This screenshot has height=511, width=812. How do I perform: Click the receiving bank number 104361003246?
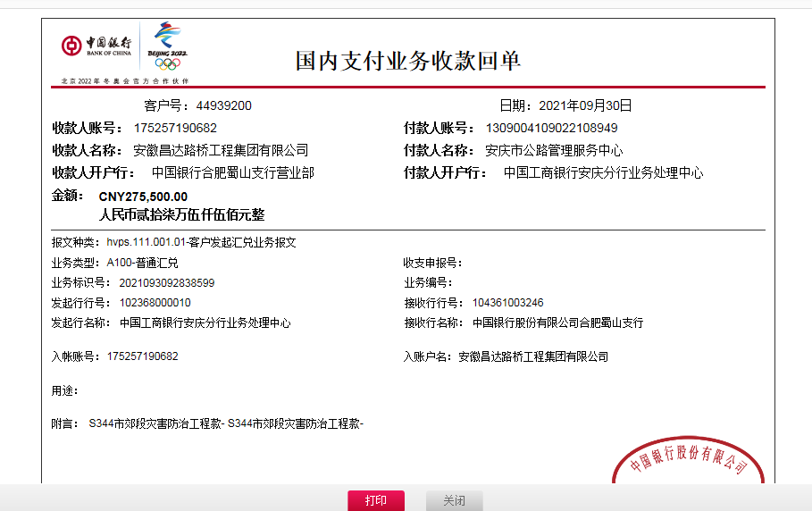click(x=507, y=303)
